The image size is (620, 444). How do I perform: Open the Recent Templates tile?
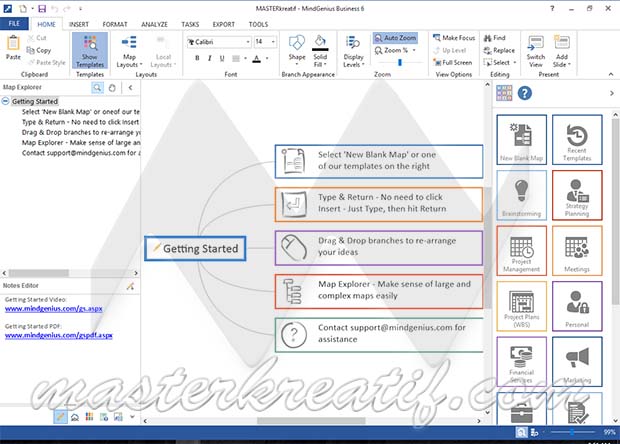point(577,140)
